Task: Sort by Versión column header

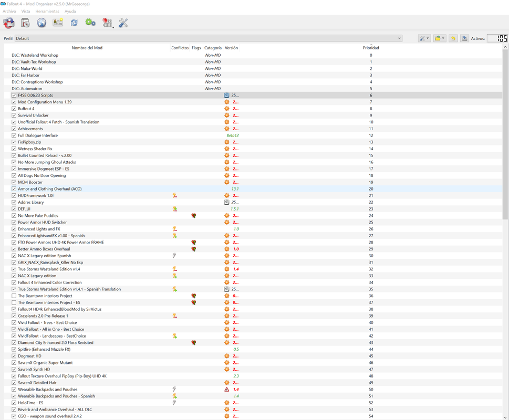Action: tap(231, 48)
